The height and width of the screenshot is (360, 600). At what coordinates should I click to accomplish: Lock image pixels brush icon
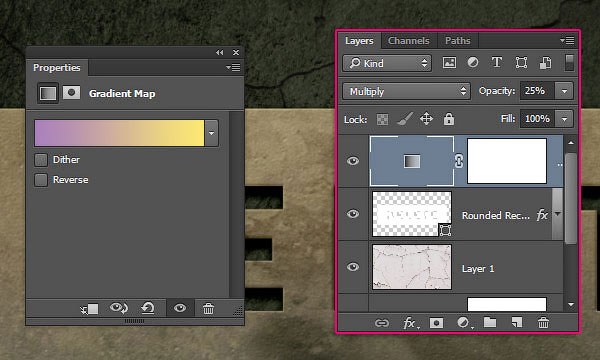(404, 119)
